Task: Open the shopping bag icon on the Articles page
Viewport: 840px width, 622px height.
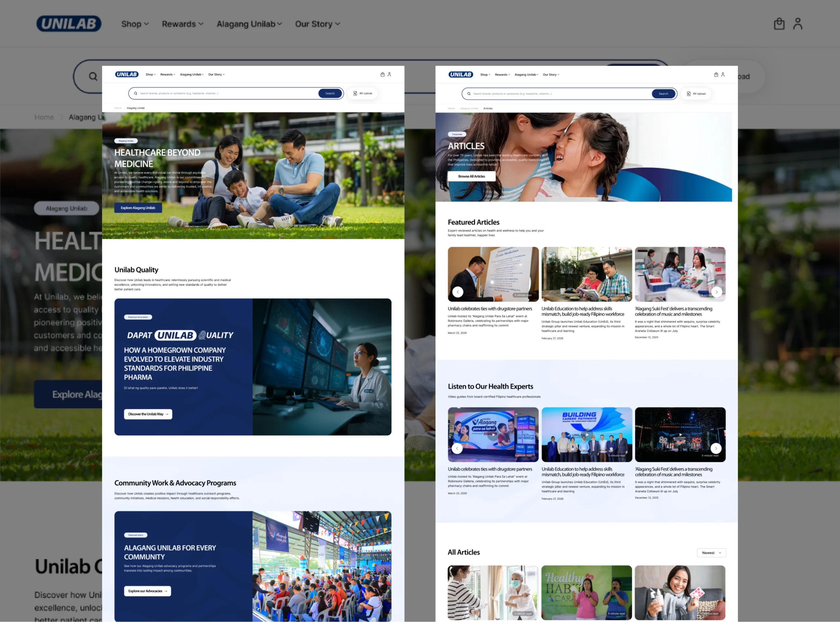Action: [x=716, y=74]
